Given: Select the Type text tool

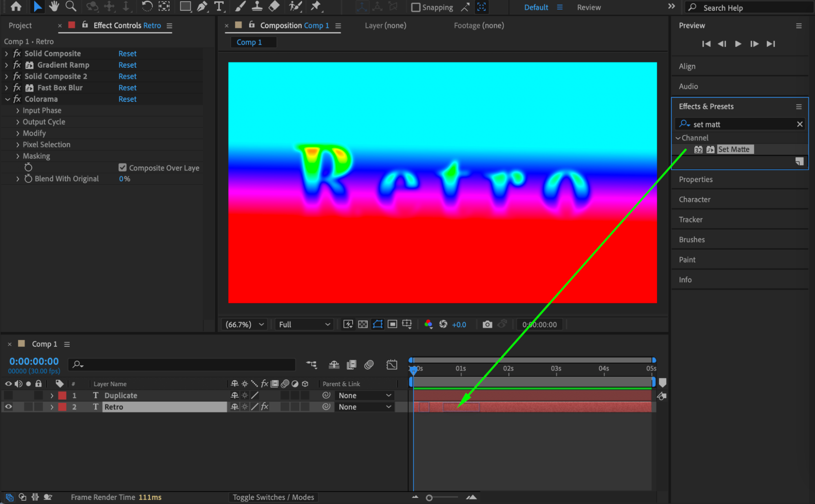Looking at the screenshot, I should (x=219, y=7).
